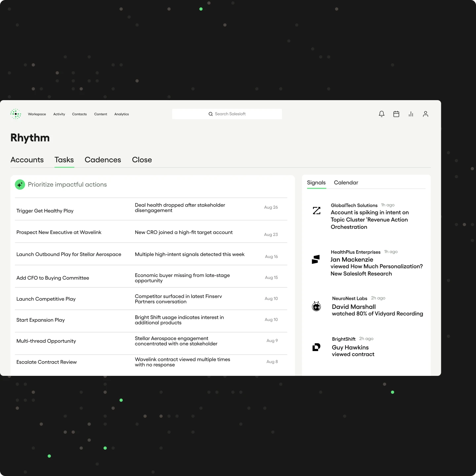
Task: Click the Jan Mackenzie name
Action: tap(352, 259)
